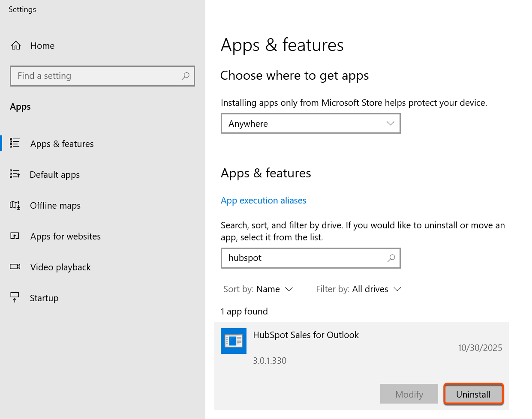
Task: Select Apps & features in the navigation menu
Action: tap(62, 144)
